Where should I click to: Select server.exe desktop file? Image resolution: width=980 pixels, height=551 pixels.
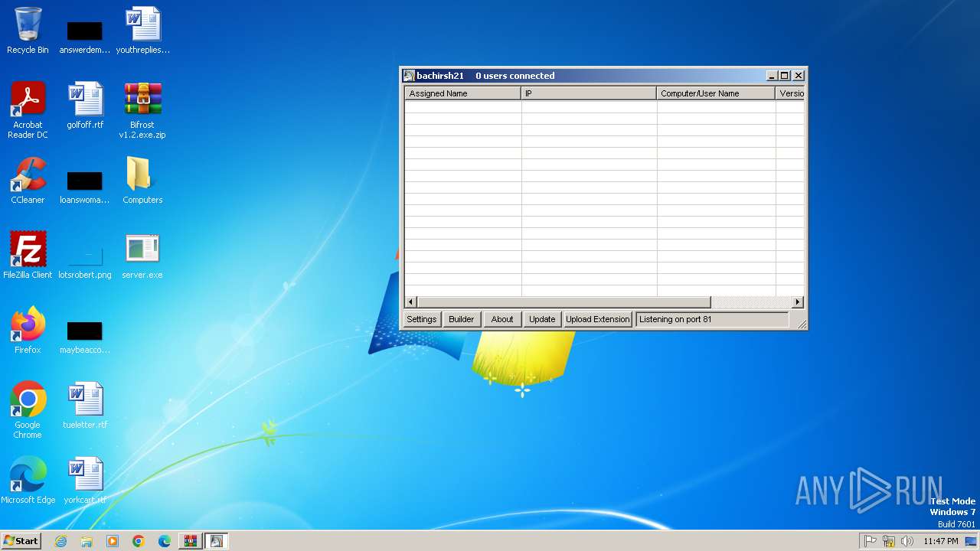click(142, 256)
